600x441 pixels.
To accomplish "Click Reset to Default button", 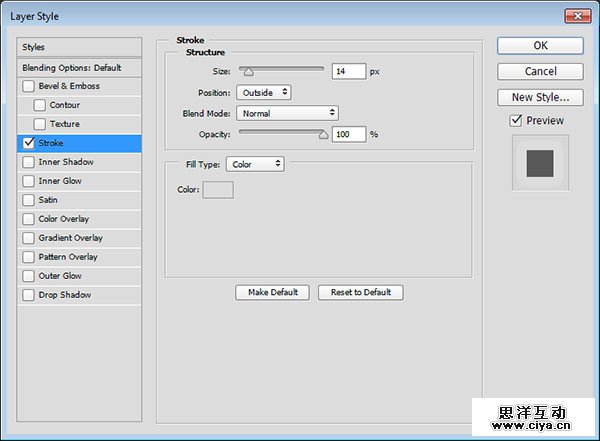I will pos(360,292).
